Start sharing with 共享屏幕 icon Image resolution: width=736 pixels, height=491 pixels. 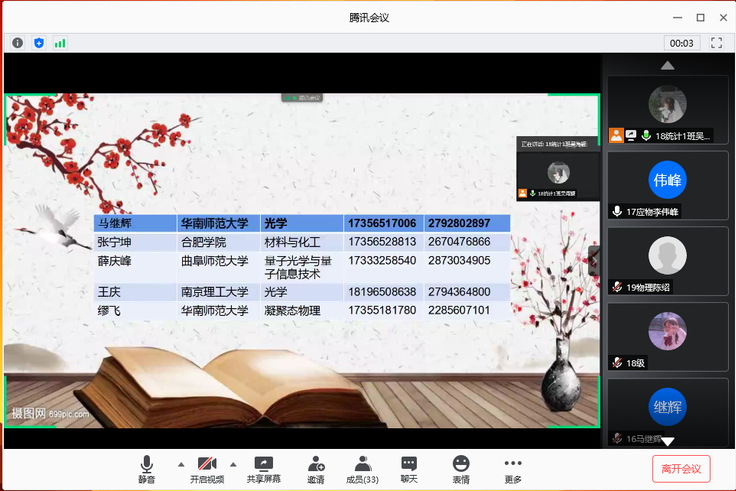tap(264, 469)
